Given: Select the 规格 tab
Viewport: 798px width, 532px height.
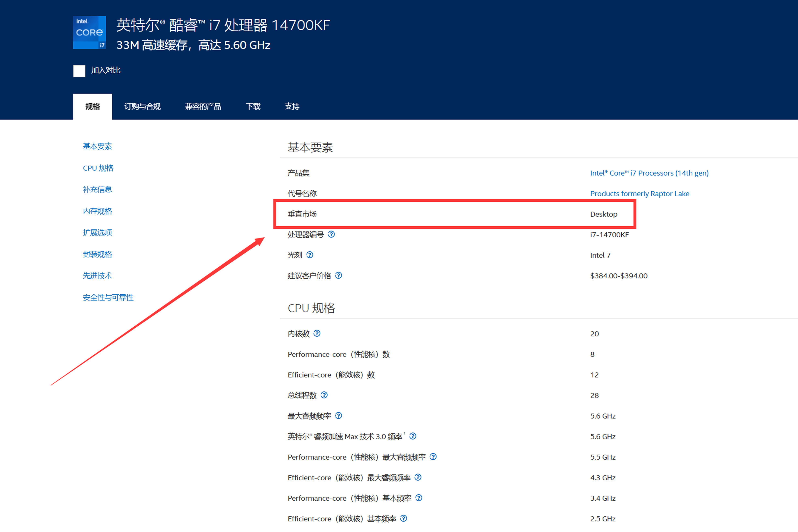Looking at the screenshot, I should 93,106.
